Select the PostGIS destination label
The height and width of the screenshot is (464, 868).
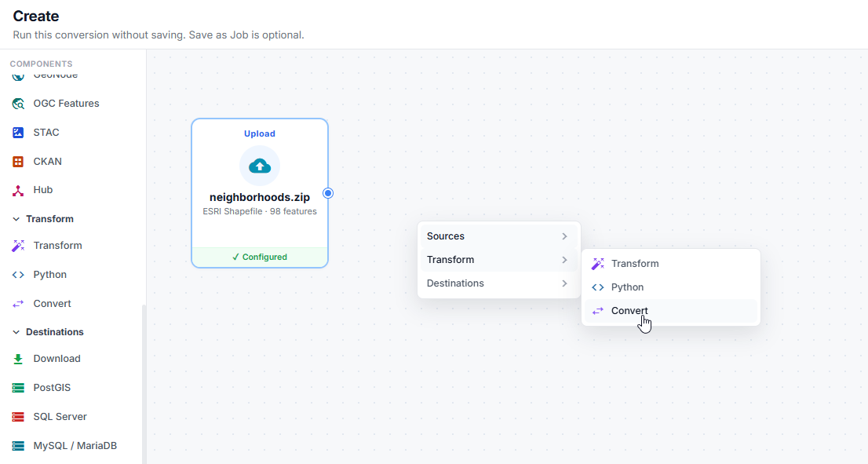[x=52, y=388]
